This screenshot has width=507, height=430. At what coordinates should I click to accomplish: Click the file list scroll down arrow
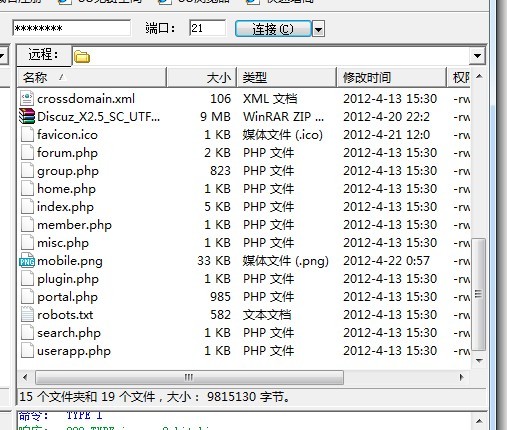tap(479, 361)
